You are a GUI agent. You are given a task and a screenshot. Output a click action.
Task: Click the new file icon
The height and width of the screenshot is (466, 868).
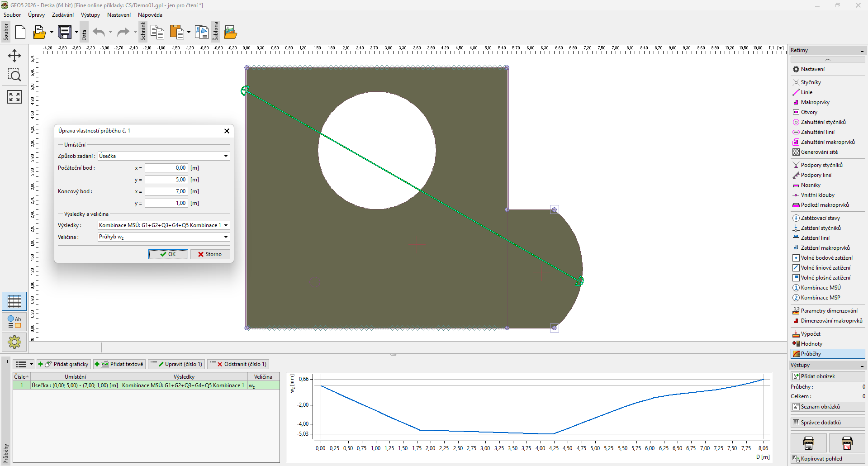pos(20,32)
